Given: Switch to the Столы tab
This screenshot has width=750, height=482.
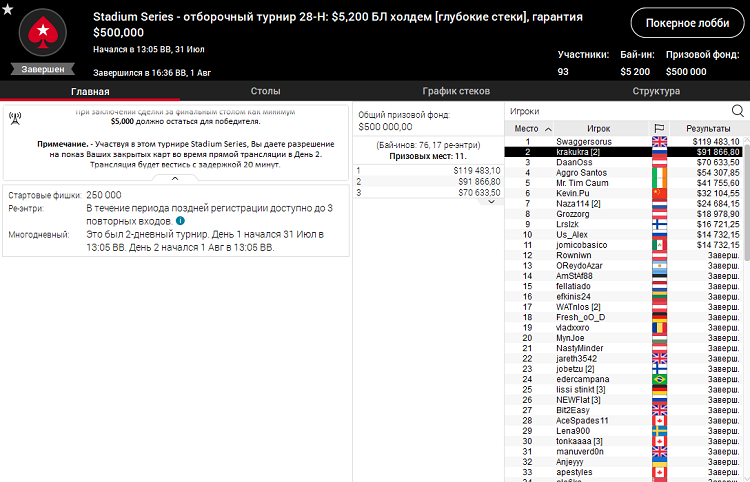Looking at the screenshot, I should [265, 91].
